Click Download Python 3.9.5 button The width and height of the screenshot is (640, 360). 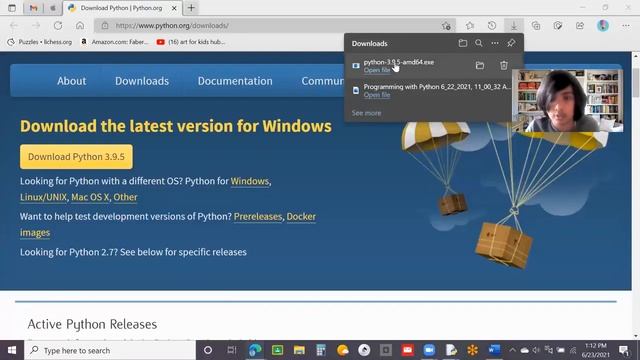pos(76,157)
